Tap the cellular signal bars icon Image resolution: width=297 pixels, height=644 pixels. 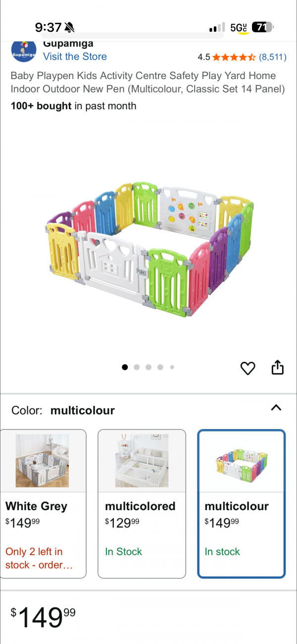(217, 28)
